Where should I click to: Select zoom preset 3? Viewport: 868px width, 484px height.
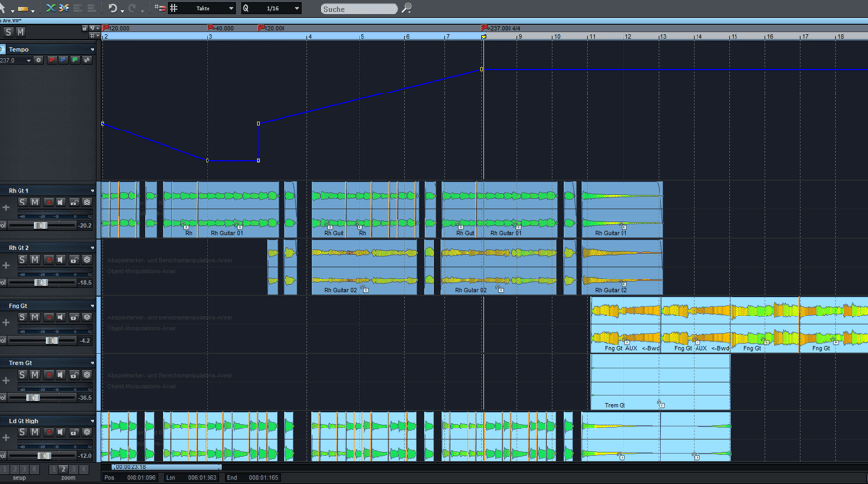(73, 469)
